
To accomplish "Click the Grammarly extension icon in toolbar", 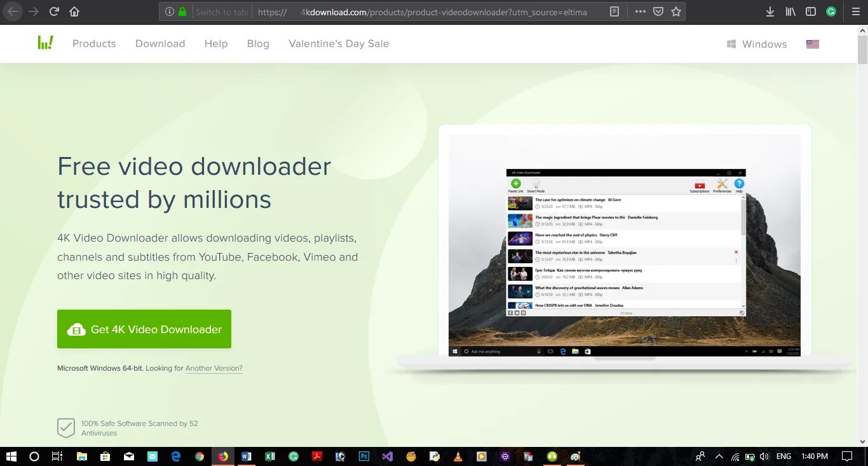I will click(x=831, y=11).
